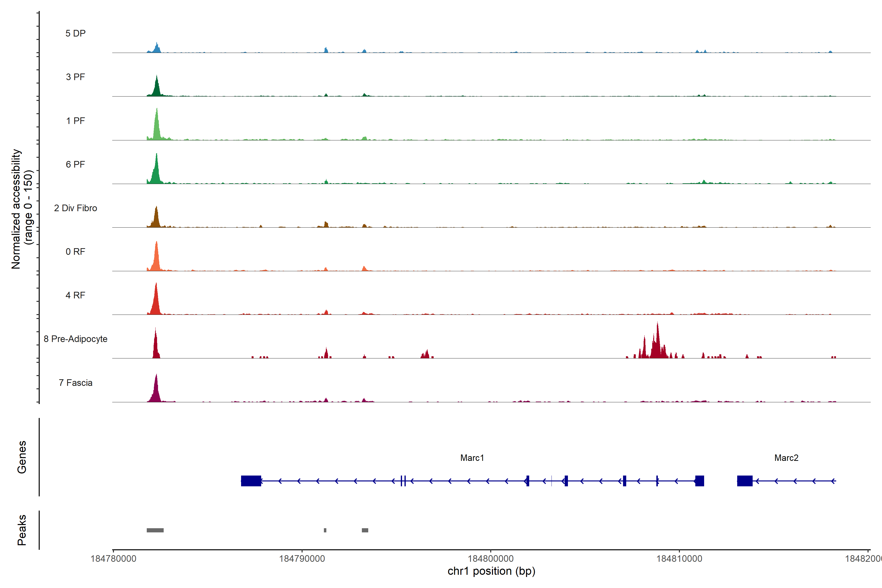The width and height of the screenshot is (882, 588).
Task: Click the Marc1 gene name
Action: (472, 458)
